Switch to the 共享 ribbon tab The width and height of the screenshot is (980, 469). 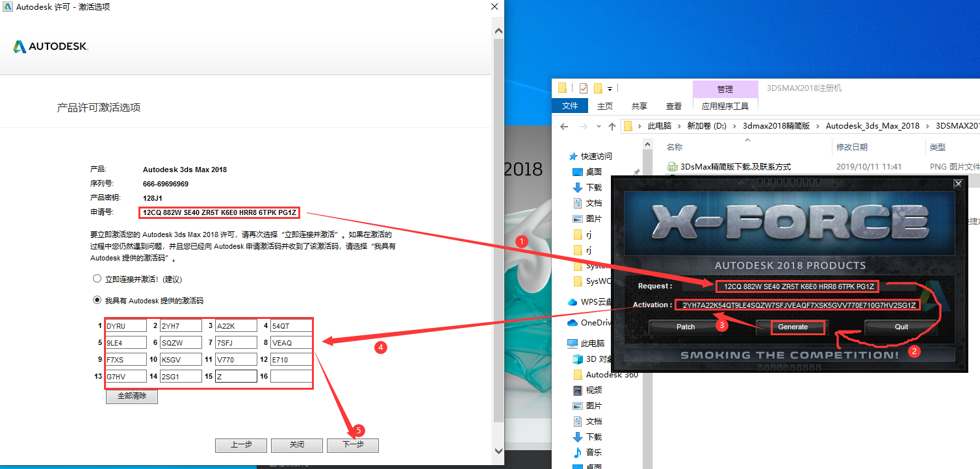click(639, 106)
